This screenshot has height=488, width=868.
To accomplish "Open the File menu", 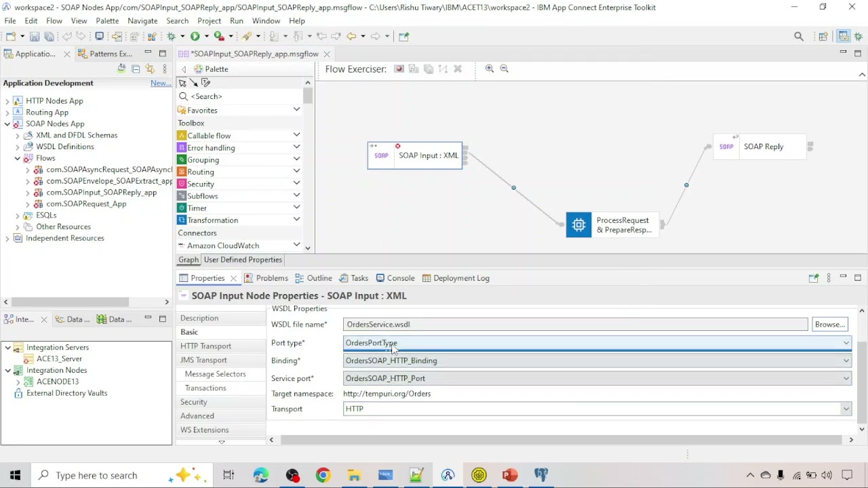I will click(10, 21).
